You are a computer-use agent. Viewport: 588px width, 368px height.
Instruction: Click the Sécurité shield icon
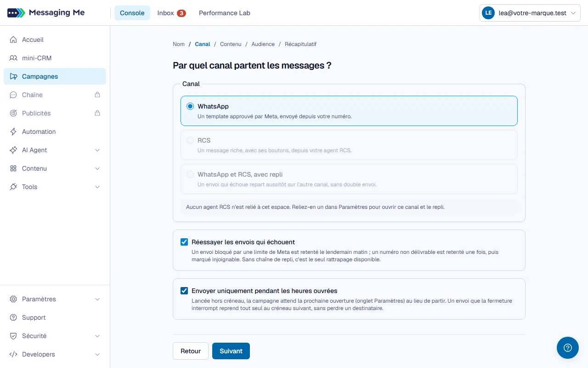tap(13, 336)
